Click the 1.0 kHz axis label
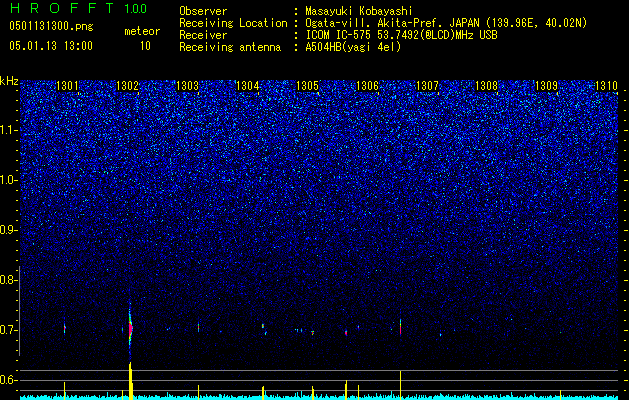This screenshot has width=629, height=400. [8, 180]
